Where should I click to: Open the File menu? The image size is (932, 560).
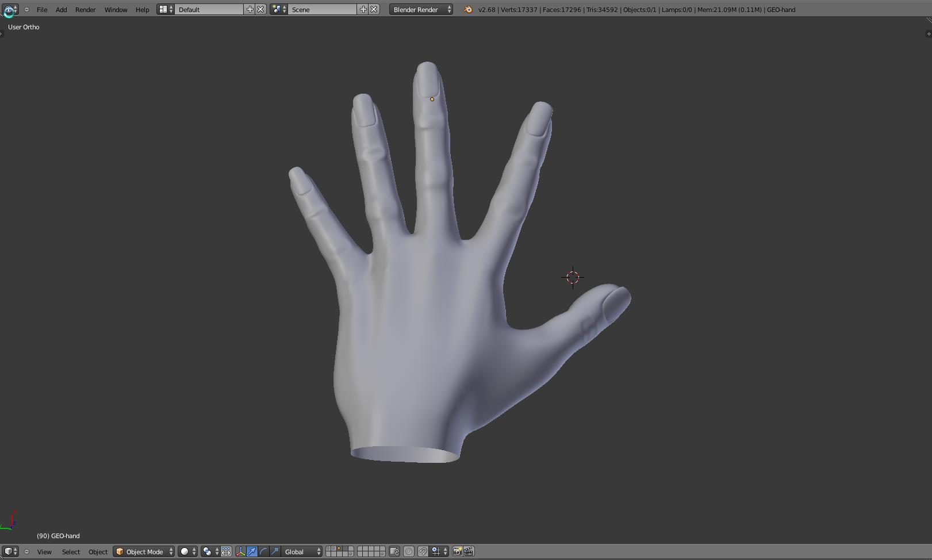pos(42,10)
